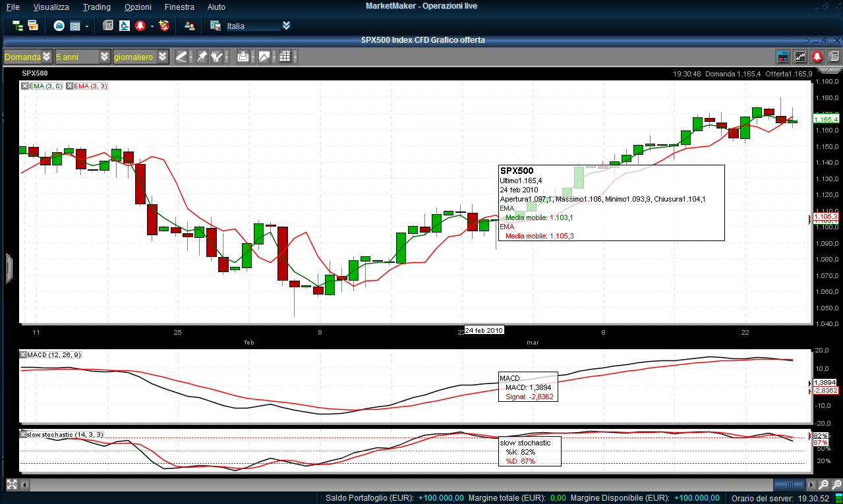The width and height of the screenshot is (843, 504).
Task: Click the line chart icon at top right
Action: 800,57
